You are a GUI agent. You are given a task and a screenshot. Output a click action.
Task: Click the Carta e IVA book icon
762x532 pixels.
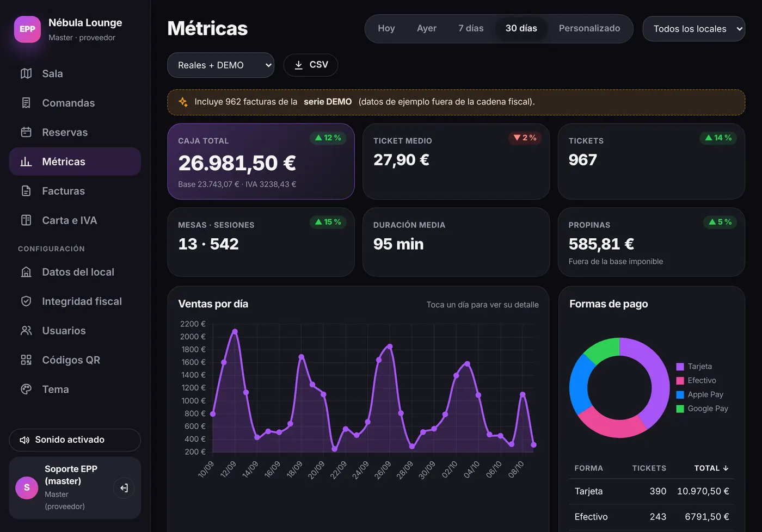(26, 220)
